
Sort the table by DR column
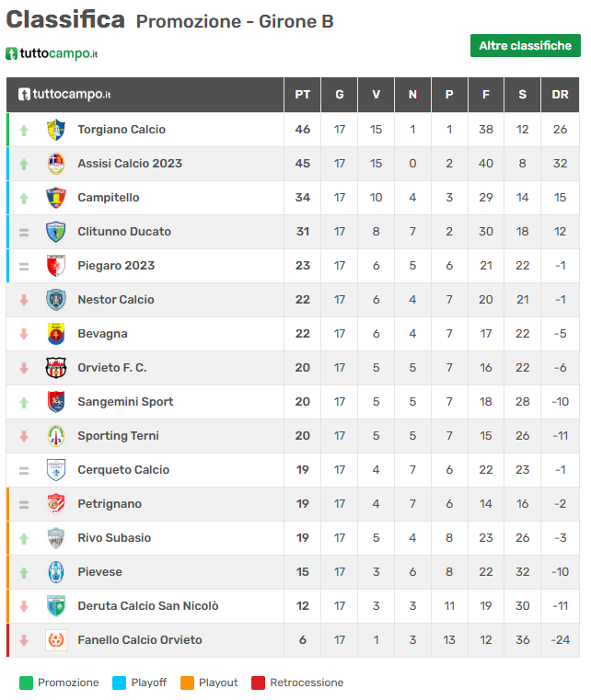[x=560, y=95]
